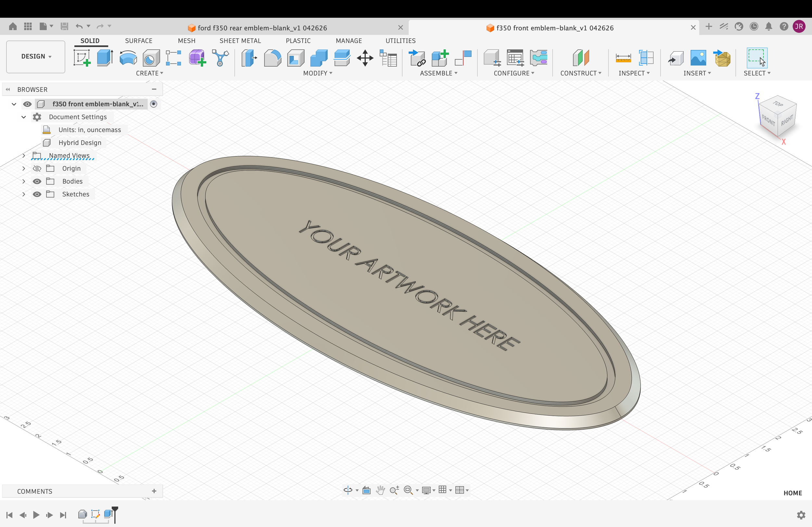Toggle visibility of root f350 front emblem component
The width and height of the screenshot is (812, 527).
point(27,104)
